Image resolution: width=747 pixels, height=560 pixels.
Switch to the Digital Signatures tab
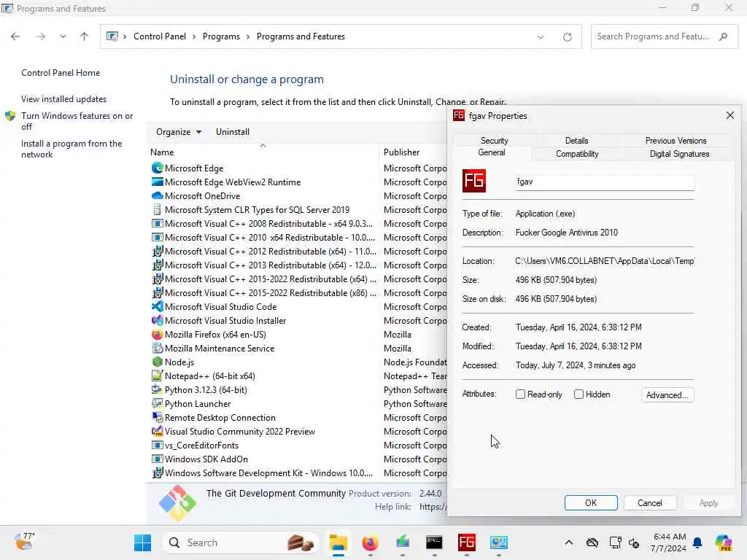pyautogui.click(x=679, y=154)
